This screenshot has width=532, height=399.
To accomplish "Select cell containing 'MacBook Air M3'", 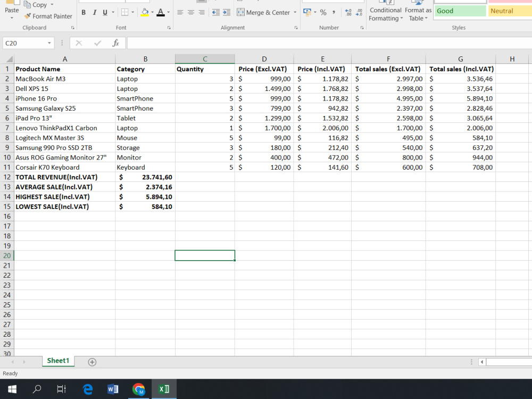I will [x=65, y=79].
